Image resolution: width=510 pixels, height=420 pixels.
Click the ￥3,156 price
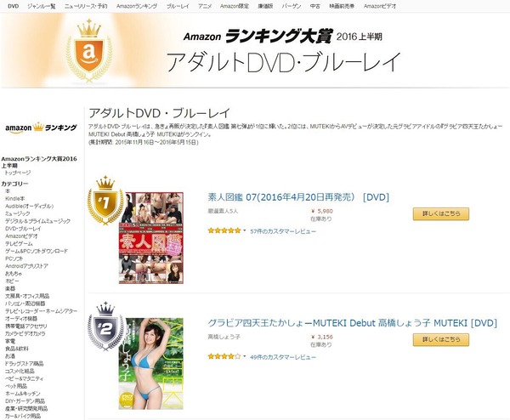321,337
